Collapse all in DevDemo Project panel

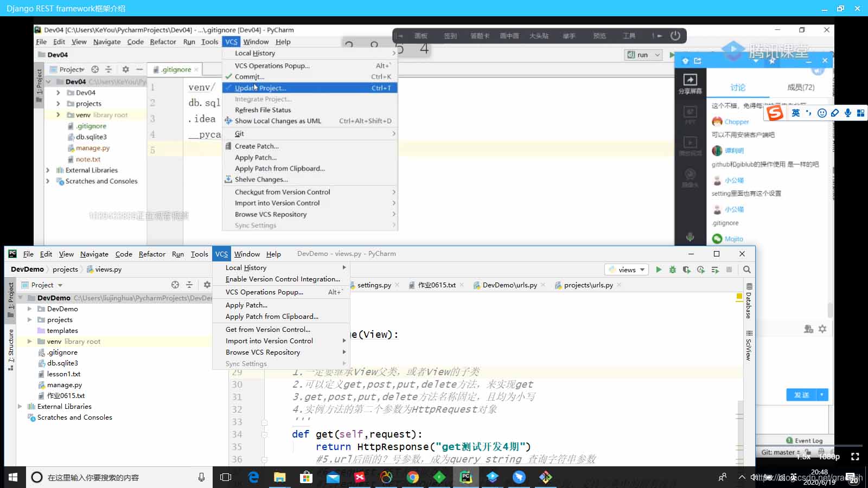pos(189,285)
